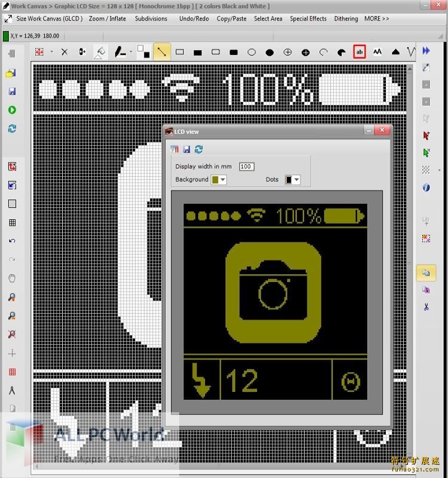Click the red cursor arrow icon
This screenshot has width=448, height=478.
click(426, 136)
